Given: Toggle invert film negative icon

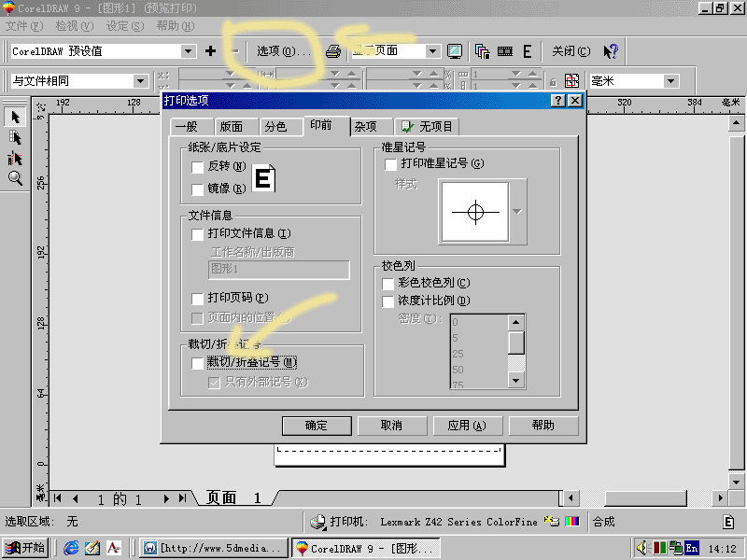Looking at the screenshot, I should point(505,51).
